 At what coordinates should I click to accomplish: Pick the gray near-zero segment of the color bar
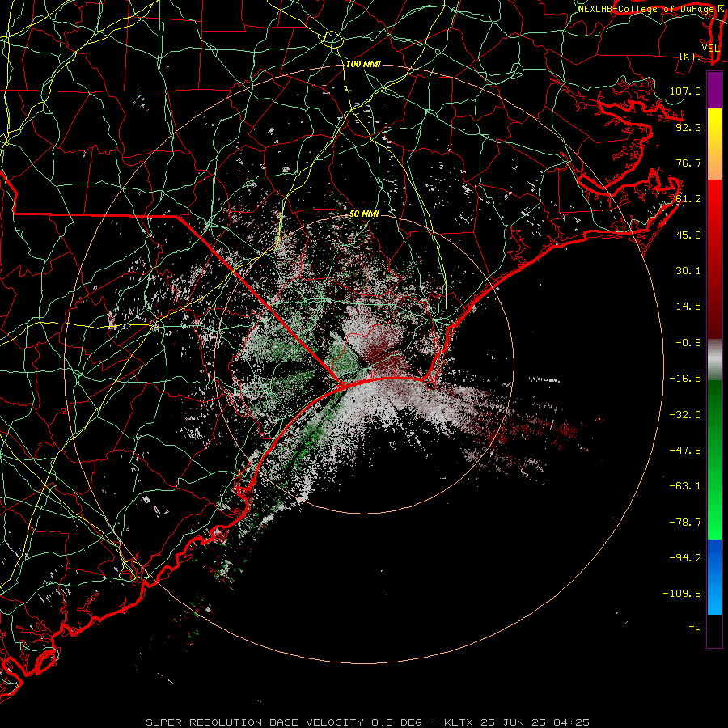click(714, 359)
